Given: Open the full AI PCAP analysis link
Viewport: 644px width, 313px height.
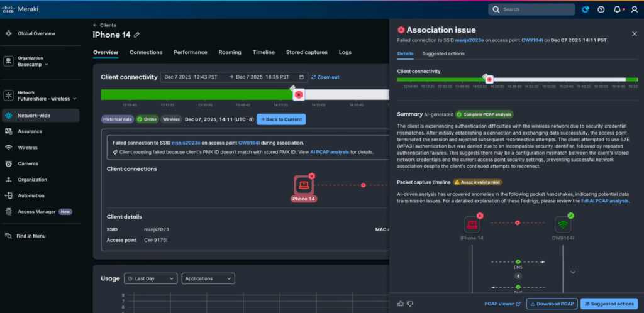Looking at the screenshot, I should coord(604,201).
